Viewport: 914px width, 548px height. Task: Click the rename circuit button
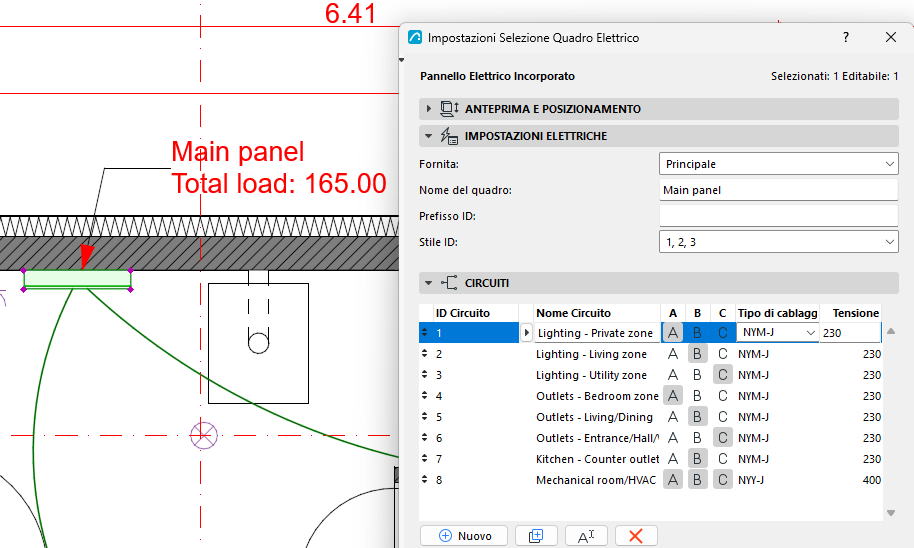click(x=586, y=536)
